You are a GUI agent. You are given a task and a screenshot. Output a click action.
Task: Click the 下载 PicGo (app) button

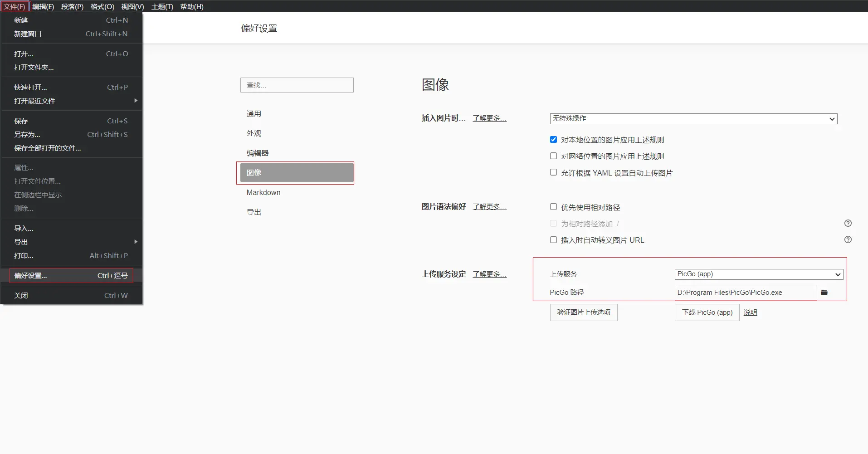[x=707, y=312]
